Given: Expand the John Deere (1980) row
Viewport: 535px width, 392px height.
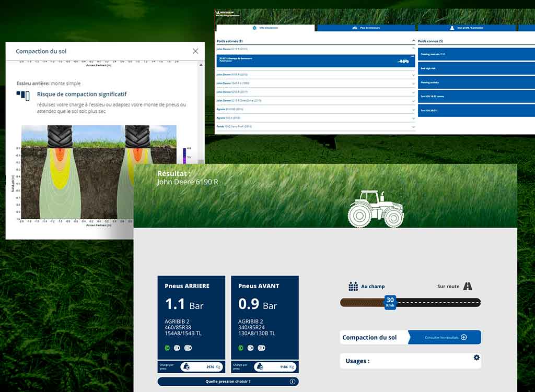Looking at the screenshot, I should click(x=414, y=83).
